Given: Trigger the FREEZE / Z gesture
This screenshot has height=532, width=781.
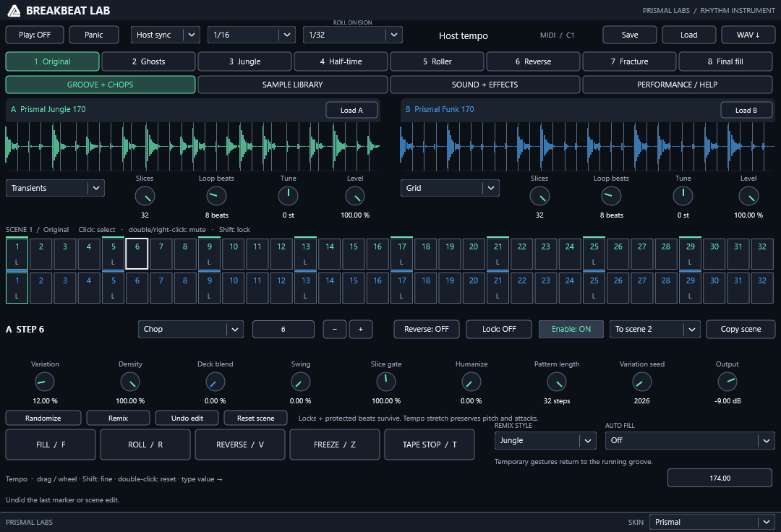Looking at the screenshot, I should pyautogui.click(x=335, y=445).
